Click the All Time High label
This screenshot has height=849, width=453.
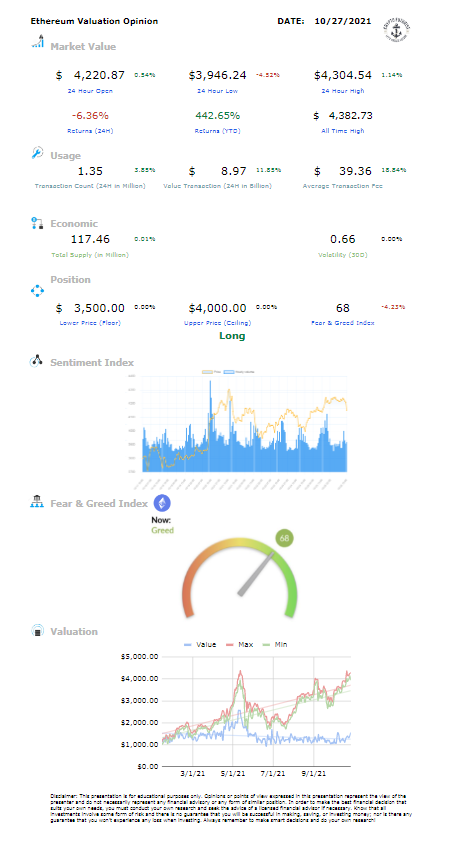click(345, 130)
